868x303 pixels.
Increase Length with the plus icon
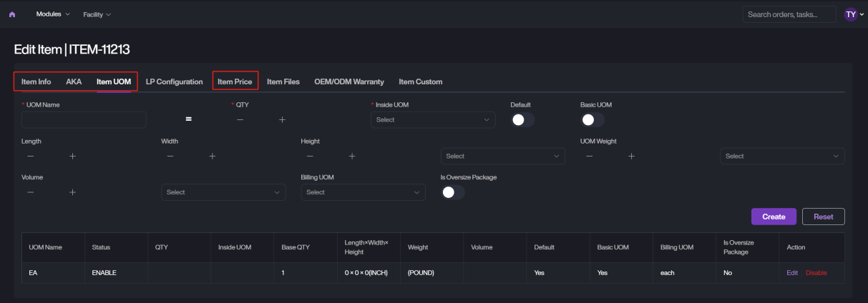click(72, 156)
